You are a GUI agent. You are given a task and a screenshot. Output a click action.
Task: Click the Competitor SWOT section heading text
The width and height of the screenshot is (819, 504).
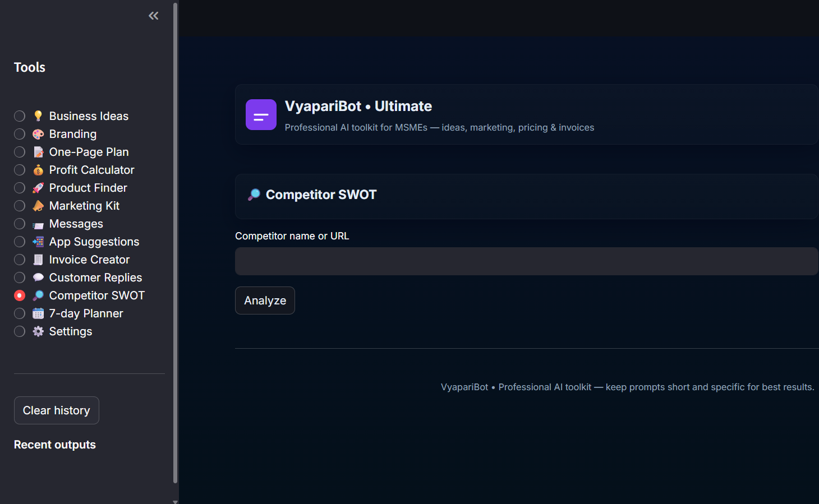321,195
